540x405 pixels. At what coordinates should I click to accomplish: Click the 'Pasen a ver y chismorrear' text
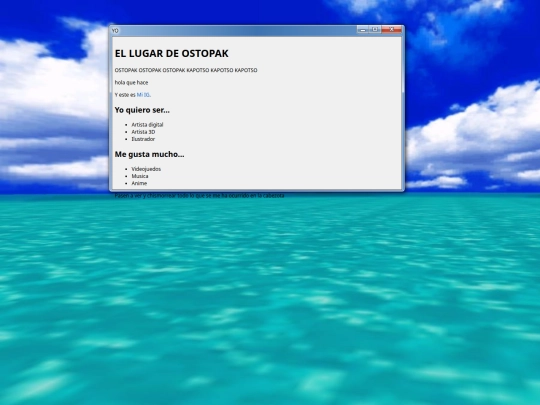[199, 195]
